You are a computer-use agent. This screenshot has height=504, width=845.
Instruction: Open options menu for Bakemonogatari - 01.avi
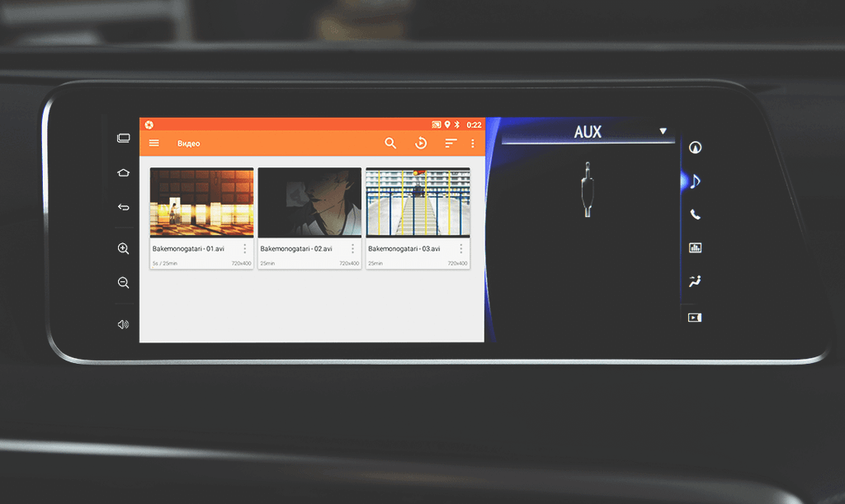click(244, 248)
